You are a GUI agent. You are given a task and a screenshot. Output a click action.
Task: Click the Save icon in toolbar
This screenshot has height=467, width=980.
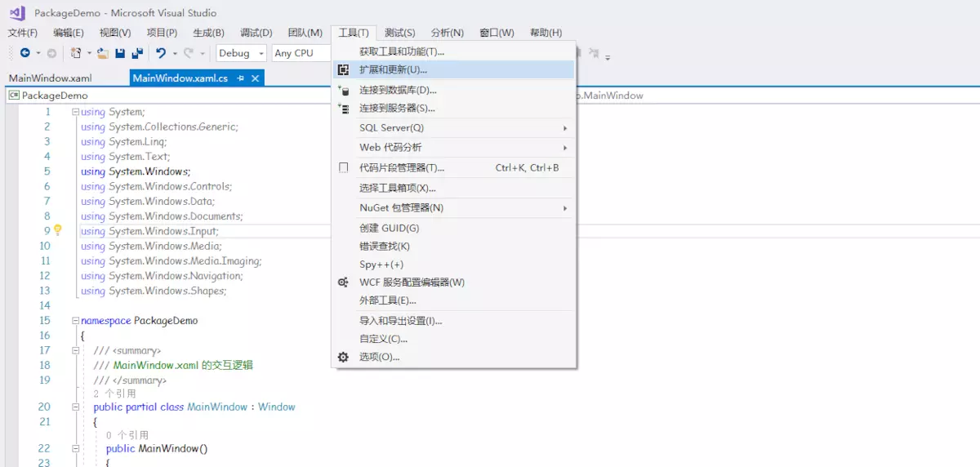tap(120, 53)
